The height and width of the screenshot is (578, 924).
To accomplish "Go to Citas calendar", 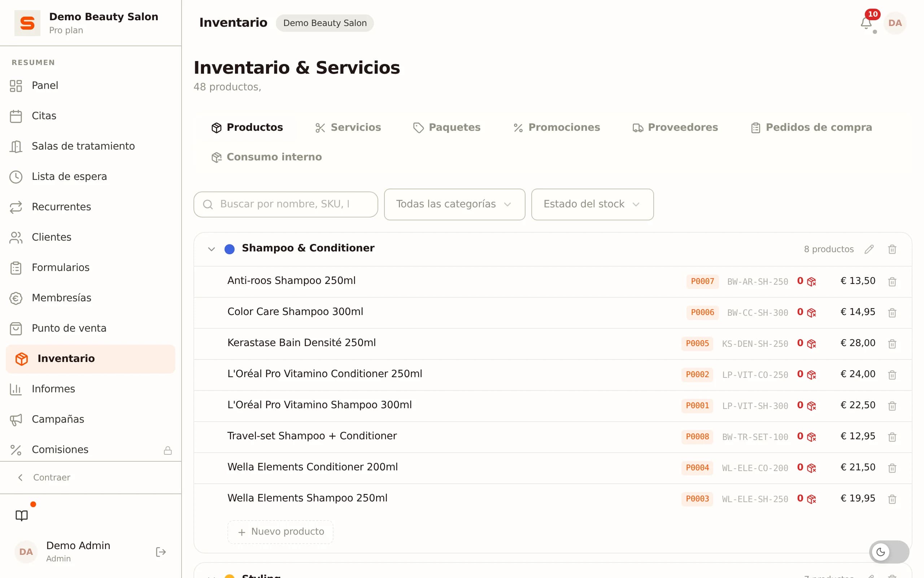I will 91,116.
